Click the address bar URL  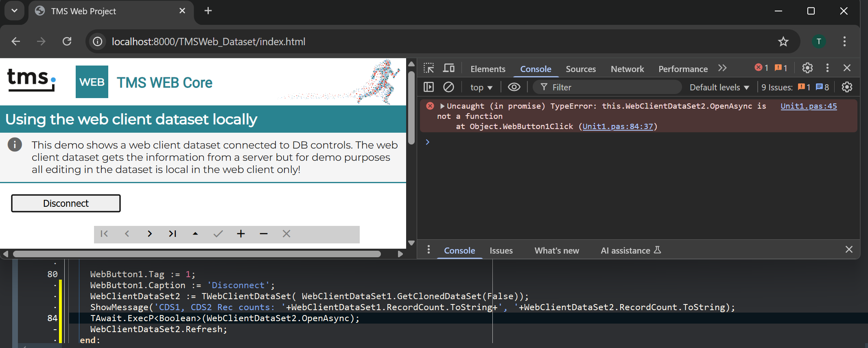(208, 42)
